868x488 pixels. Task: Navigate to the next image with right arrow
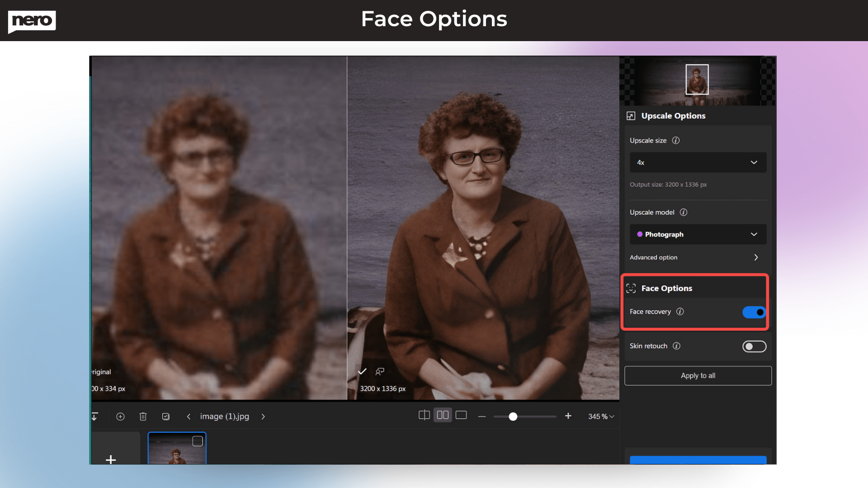click(263, 416)
